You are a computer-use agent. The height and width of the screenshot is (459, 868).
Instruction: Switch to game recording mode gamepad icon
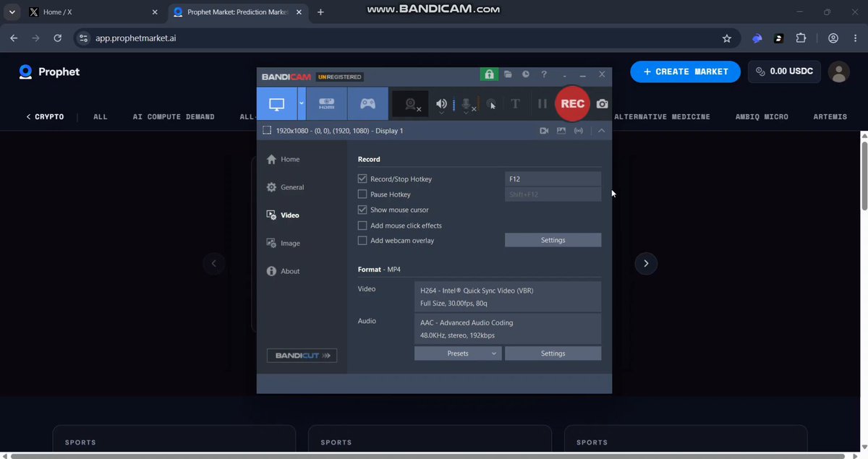click(x=368, y=104)
